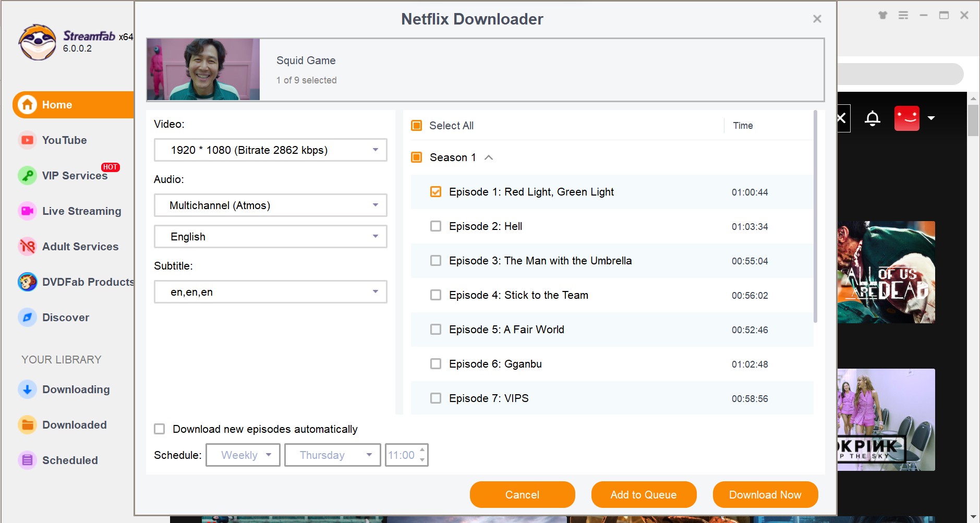Open the Downloaded folder icon
This screenshot has height=523, width=980.
27,425
